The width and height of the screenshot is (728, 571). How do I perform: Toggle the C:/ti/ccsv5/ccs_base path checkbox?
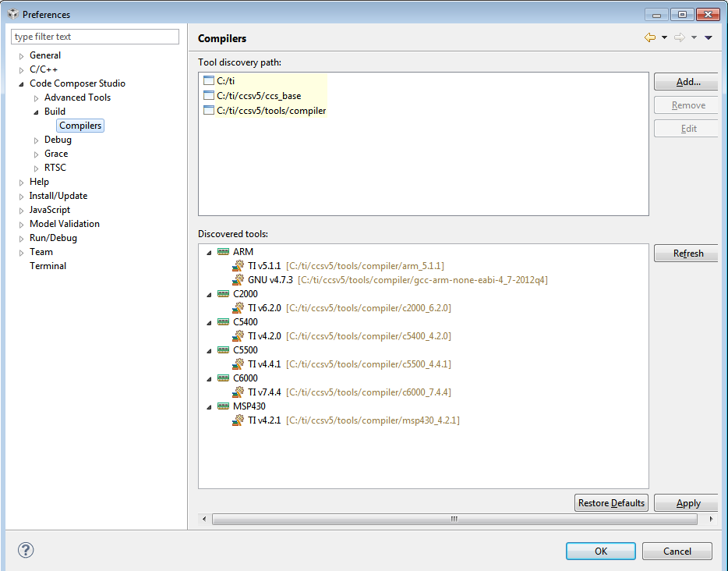[208, 96]
